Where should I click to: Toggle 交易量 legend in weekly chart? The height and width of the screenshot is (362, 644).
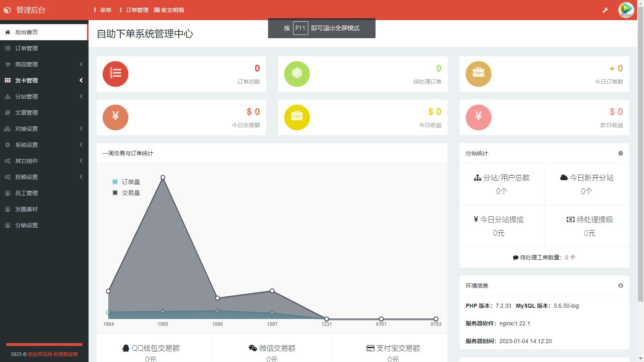pyautogui.click(x=126, y=193)
